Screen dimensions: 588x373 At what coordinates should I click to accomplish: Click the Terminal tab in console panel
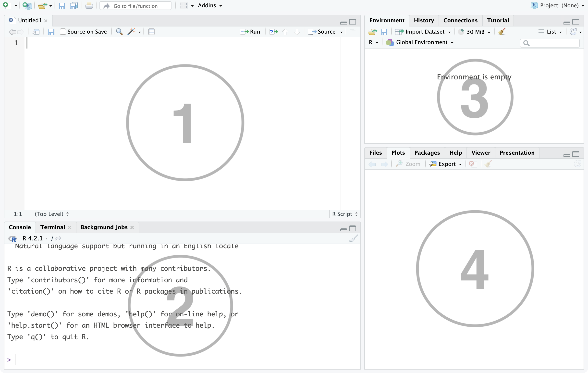[x=52, y=227]
